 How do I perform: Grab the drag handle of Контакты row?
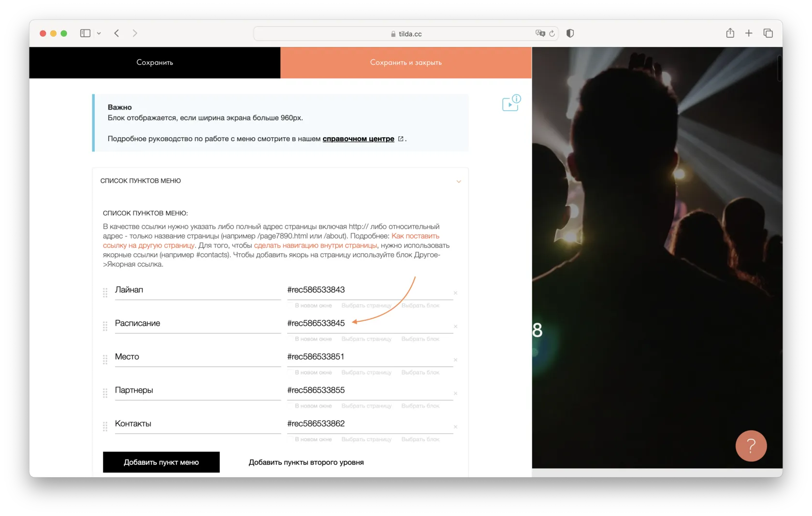(x=105, y=427)
